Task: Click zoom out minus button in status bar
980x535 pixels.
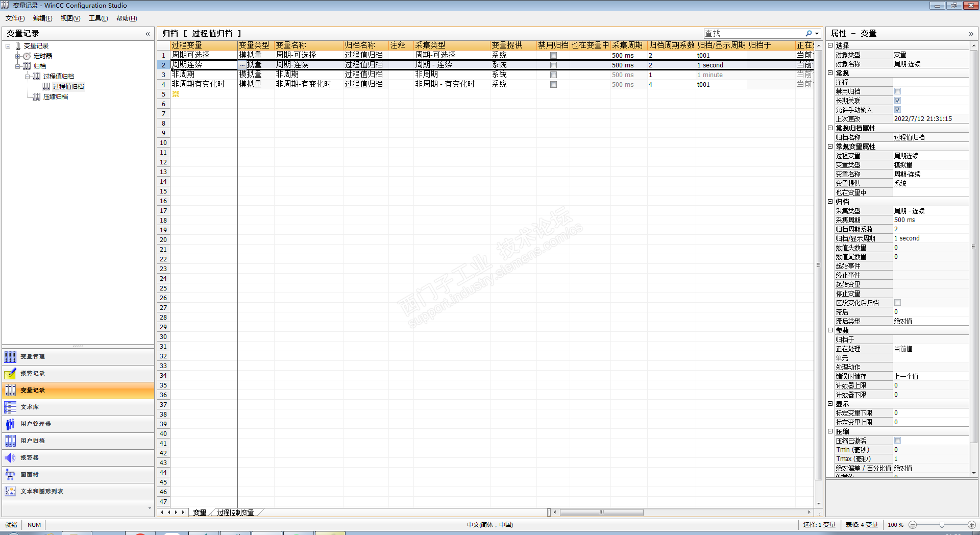Action: (x=913, y=525)
